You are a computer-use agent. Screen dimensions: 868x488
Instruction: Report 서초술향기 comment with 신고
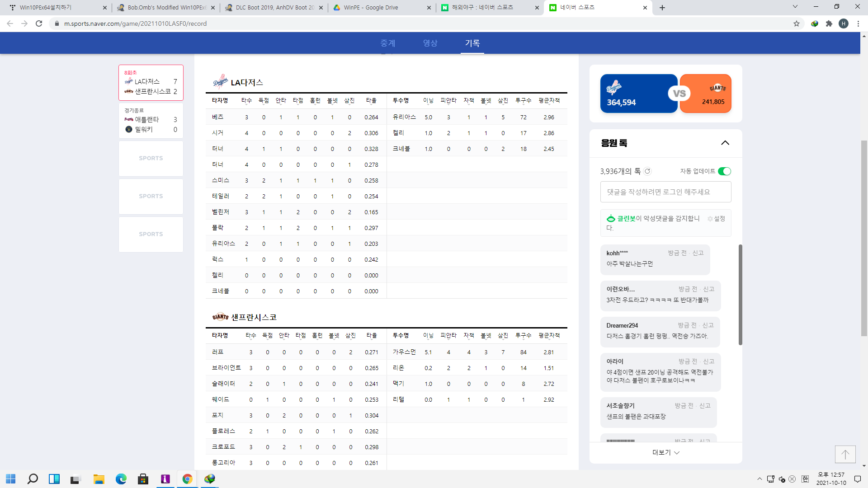[x=705, y=406]
